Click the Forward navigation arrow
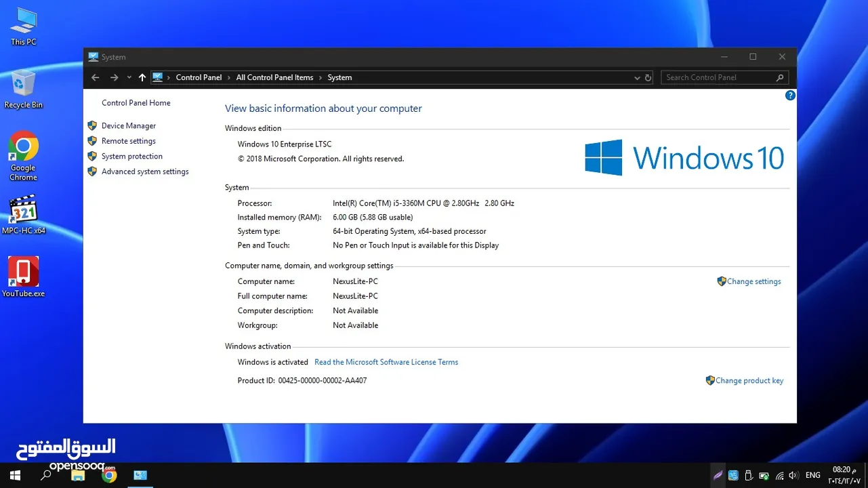868x488 pixels. [114, 77]
